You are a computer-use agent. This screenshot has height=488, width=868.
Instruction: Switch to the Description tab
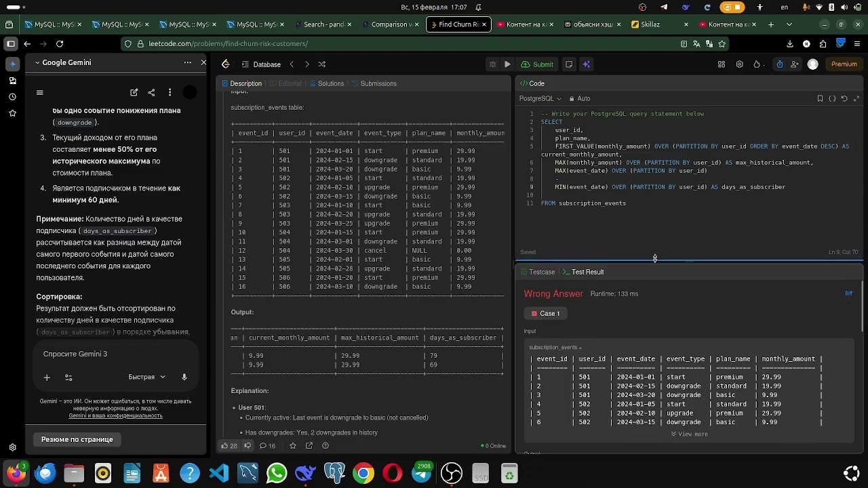tap(241, 83)
